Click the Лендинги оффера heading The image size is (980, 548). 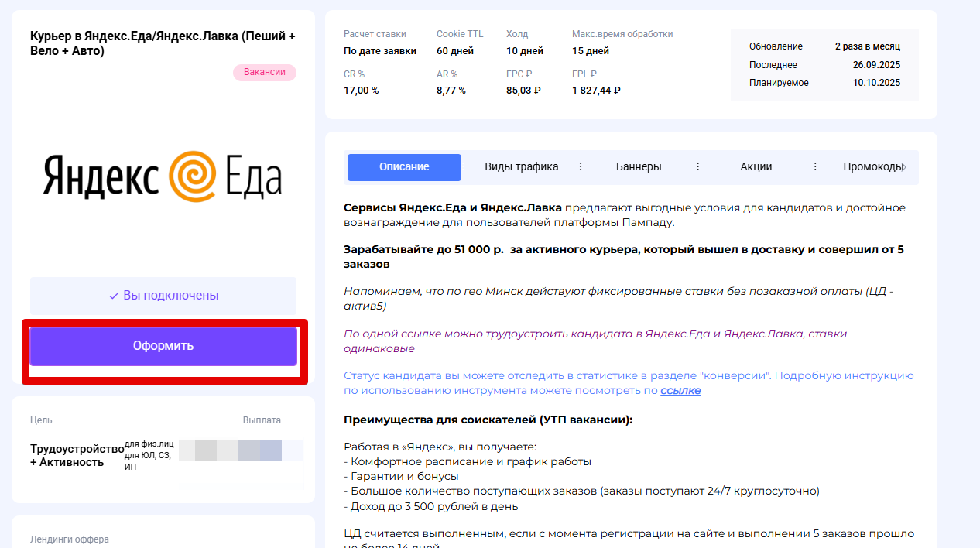70,539
